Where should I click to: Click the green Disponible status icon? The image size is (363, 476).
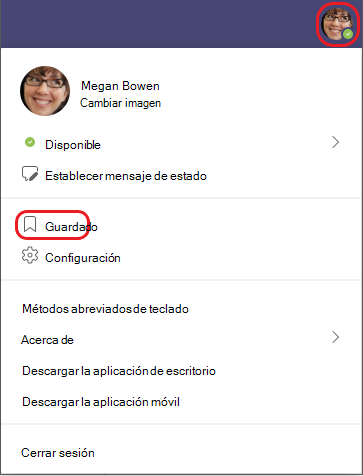(x=30, y=142)
